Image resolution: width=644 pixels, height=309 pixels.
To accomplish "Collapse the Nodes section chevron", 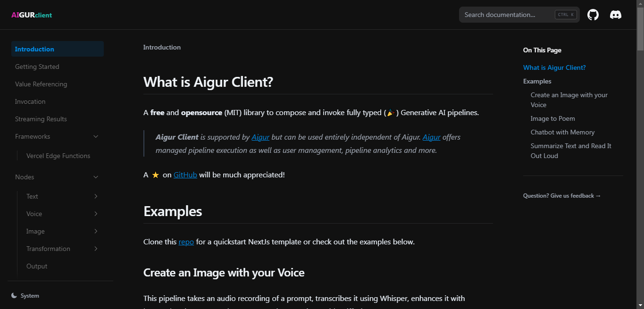I will tap(96, 177).
